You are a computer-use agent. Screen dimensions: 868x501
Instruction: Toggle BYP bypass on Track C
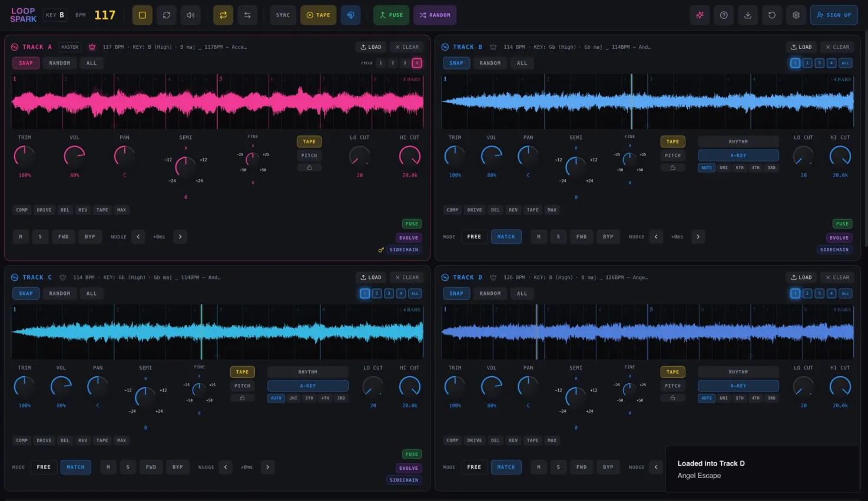pos(177,467)
